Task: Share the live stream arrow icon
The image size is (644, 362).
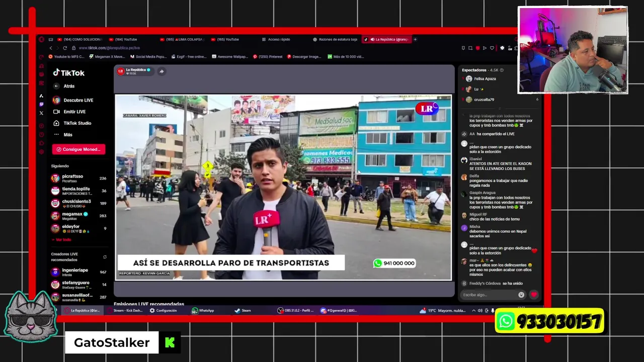Action: 162,71
